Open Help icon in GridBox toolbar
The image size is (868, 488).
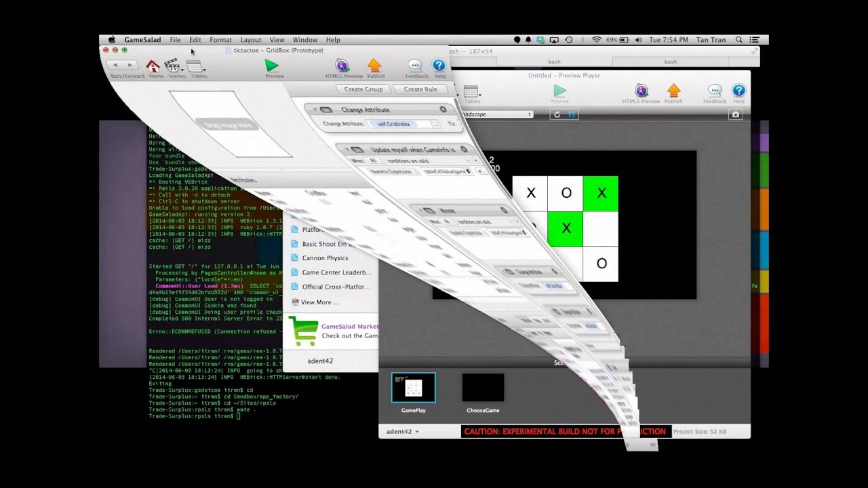tap(439, 66)
